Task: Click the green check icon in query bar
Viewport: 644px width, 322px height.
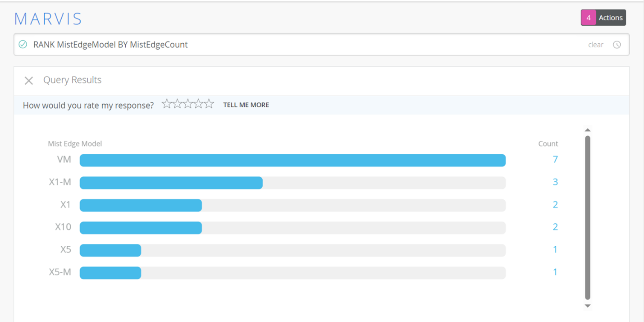Action: click(23, 45)
